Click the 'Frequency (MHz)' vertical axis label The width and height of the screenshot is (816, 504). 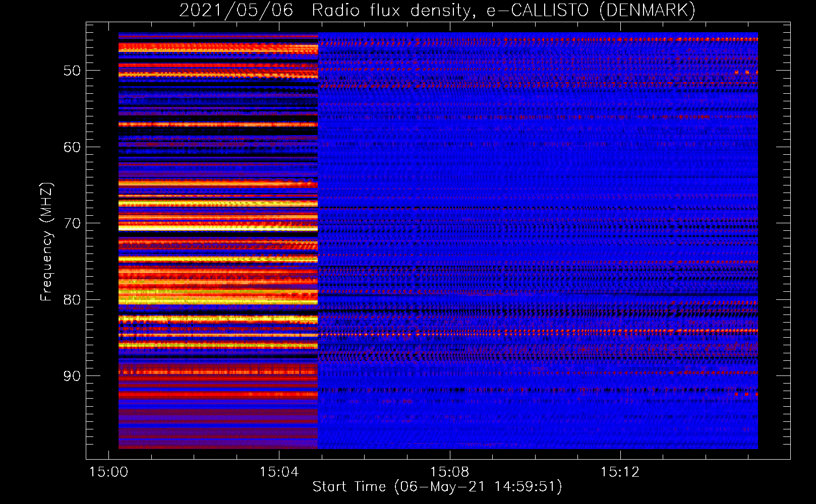pos(46,242)
